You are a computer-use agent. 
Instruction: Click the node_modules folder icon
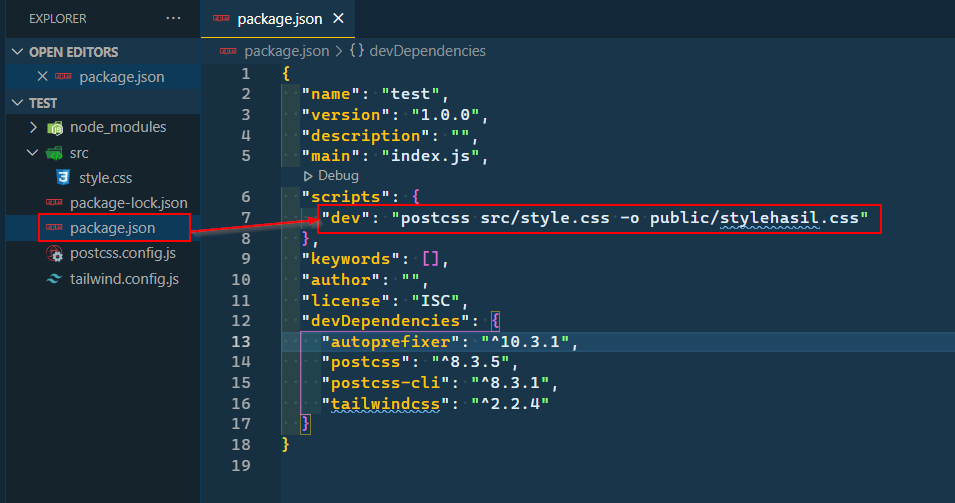[x=54, y=128]
